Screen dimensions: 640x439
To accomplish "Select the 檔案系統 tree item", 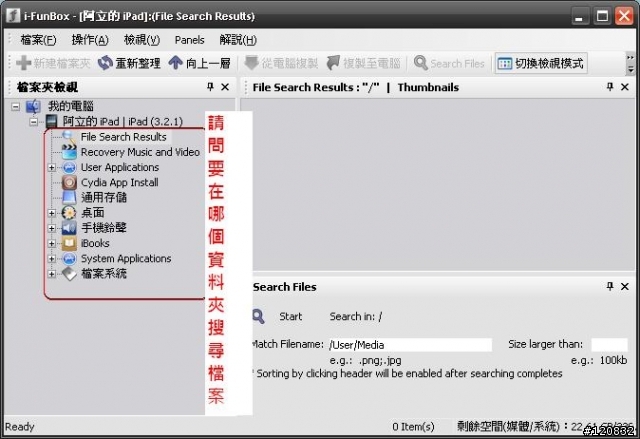I will tap(104, 274).
